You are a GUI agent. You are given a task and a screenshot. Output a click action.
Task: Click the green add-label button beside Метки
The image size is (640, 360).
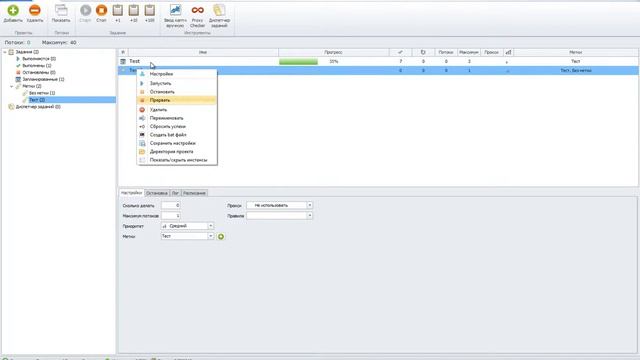(x=221, y=236)
